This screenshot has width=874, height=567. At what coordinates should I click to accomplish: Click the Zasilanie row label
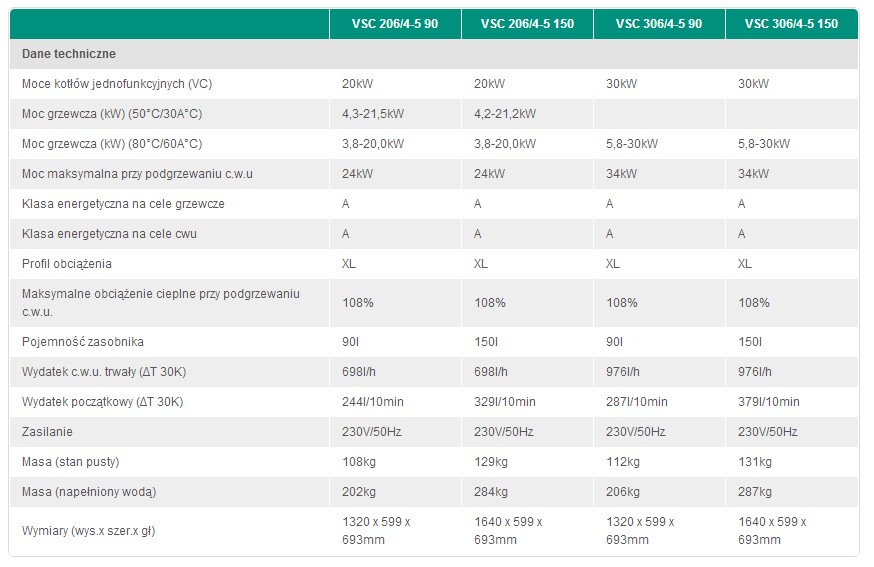click(48, 432)
